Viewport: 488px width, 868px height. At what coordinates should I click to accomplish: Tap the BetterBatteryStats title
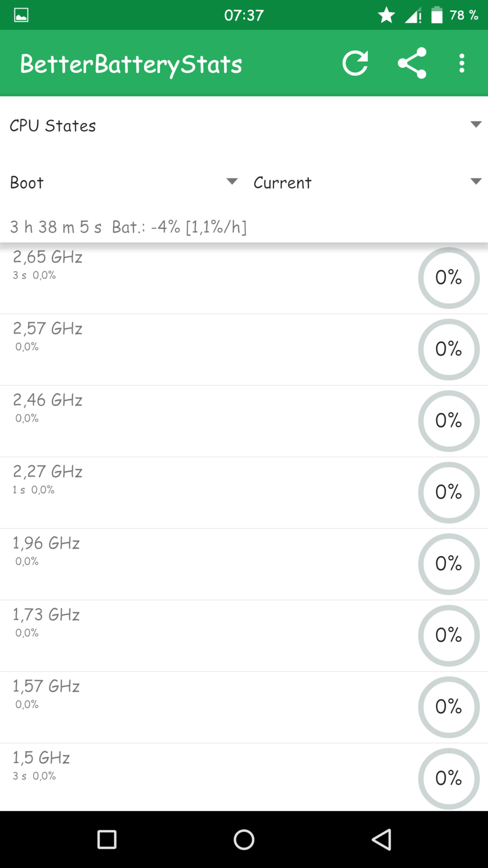pyautogui.click(x=131, y=64)
